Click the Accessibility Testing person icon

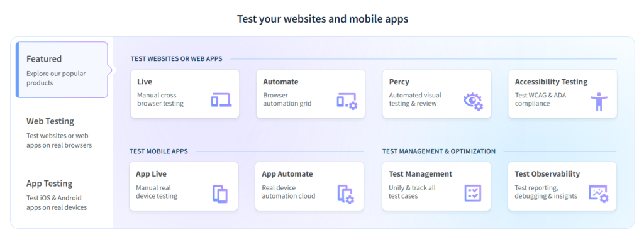[x=599, y=101]
